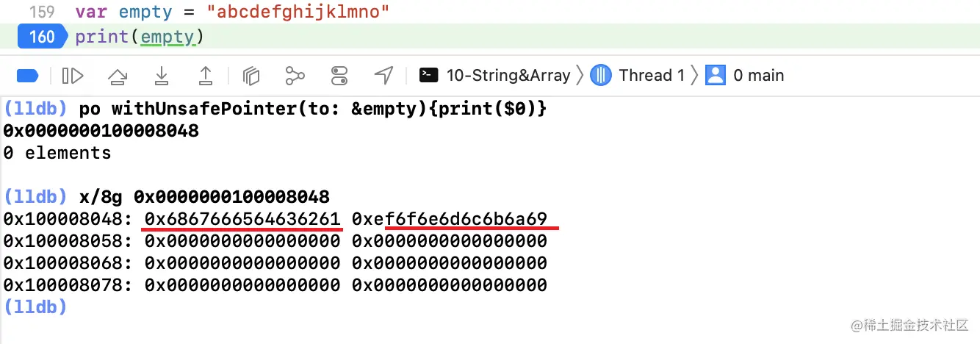Click the Continue program execution button
This screenshot has height=344, width=980.
73,76
